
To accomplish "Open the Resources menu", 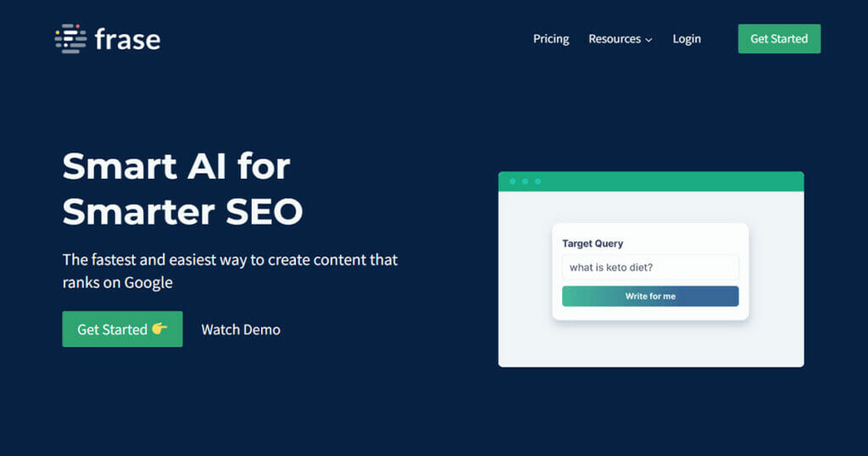I will tap(615, 39).
